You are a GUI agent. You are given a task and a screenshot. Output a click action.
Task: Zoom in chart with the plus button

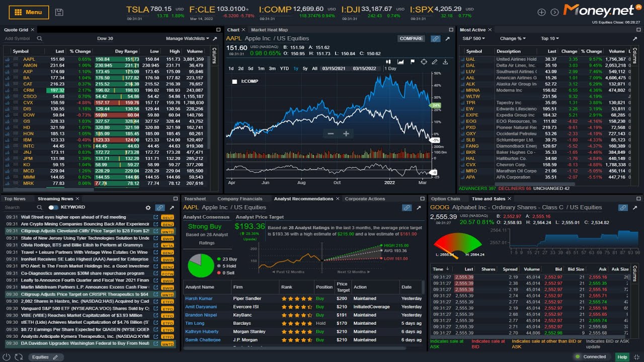coord(346,134)
